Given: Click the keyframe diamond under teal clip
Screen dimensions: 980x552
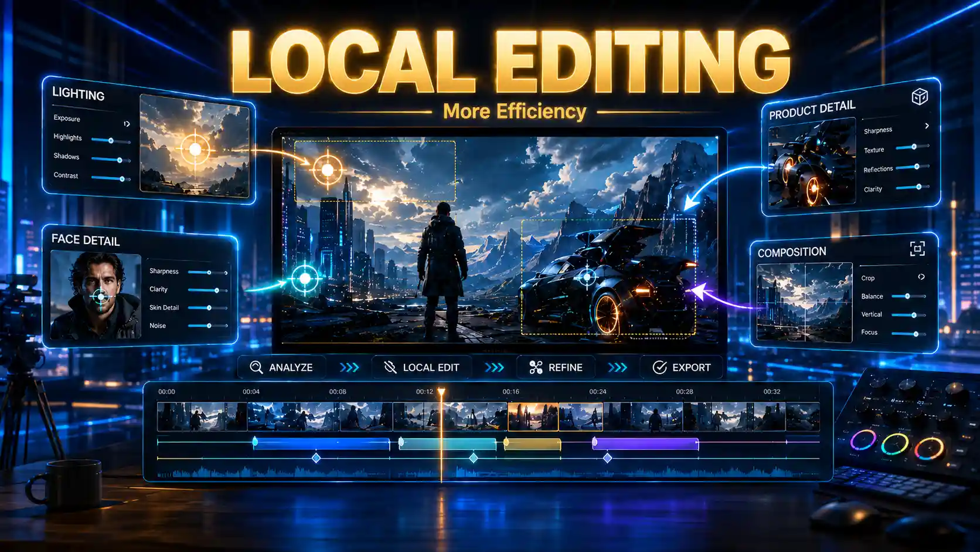Looking at the screenshot, I should pos(474,458).
